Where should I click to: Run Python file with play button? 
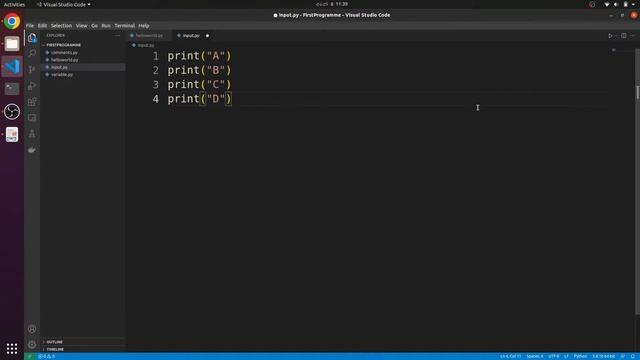click(x=610, y=36)
